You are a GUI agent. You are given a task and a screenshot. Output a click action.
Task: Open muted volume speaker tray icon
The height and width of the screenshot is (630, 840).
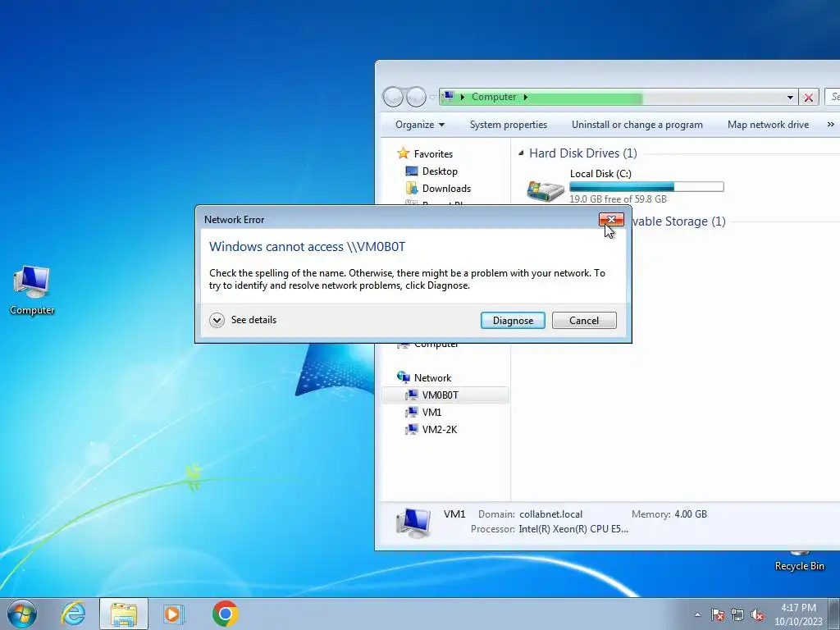757,614
